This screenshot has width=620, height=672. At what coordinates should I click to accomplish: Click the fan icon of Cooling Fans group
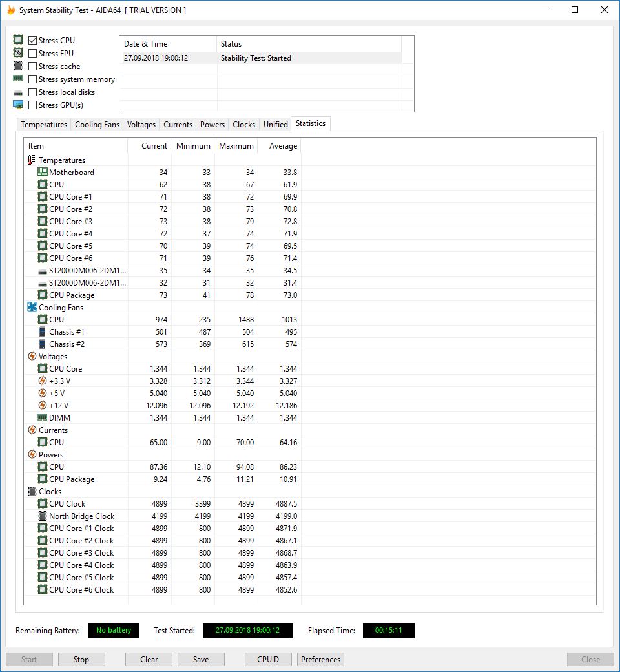pos(32,308)
